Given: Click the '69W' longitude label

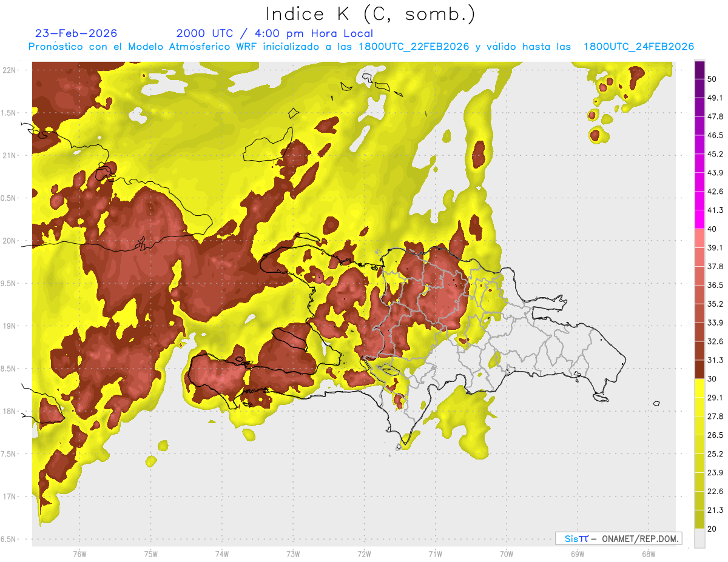Looking at the screenshot, I should (x=578, y=554).
